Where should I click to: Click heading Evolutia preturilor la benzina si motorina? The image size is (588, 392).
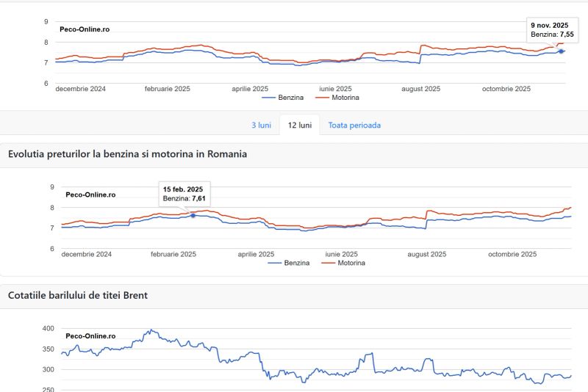(127, 154)
